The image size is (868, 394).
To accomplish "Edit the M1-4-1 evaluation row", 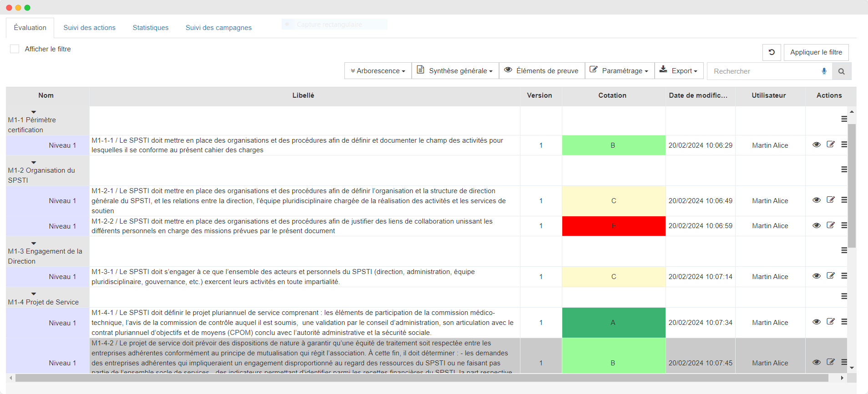I will coord(831,322).
